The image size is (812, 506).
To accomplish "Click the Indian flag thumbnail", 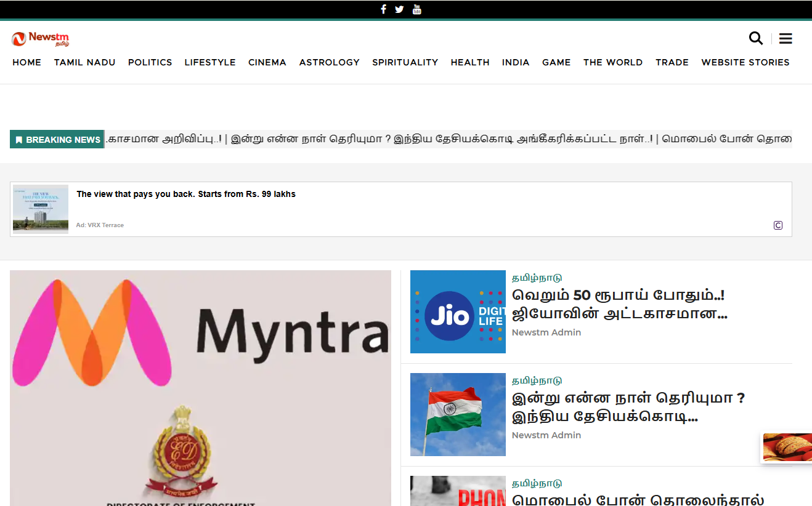I will (x=458, y=415).
